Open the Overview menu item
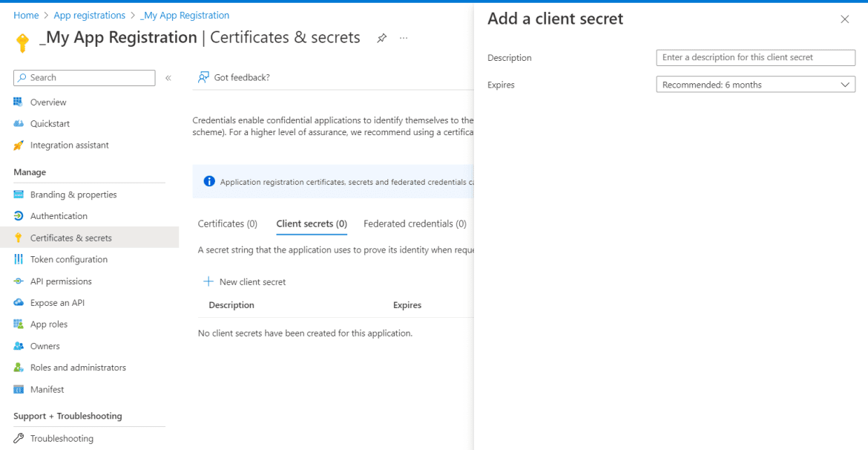 (x=48, y=102)
